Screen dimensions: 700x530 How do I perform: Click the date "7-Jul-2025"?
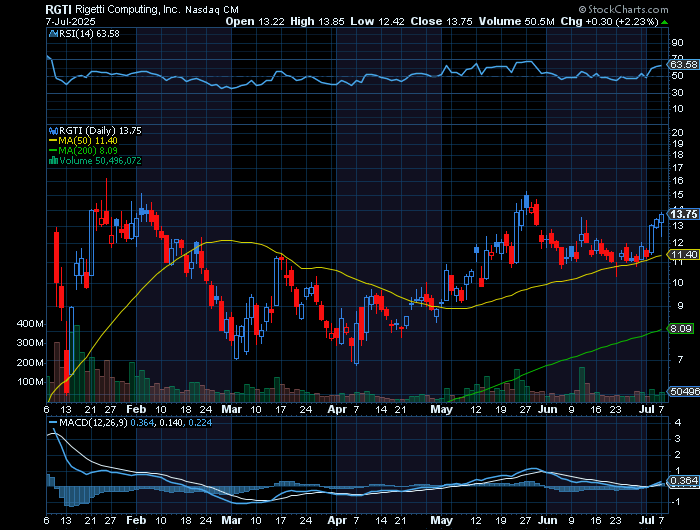(71, 21)
